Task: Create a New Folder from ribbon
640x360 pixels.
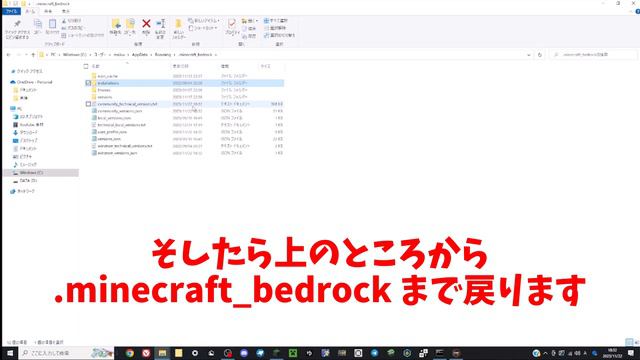Action: click(178, 24)
